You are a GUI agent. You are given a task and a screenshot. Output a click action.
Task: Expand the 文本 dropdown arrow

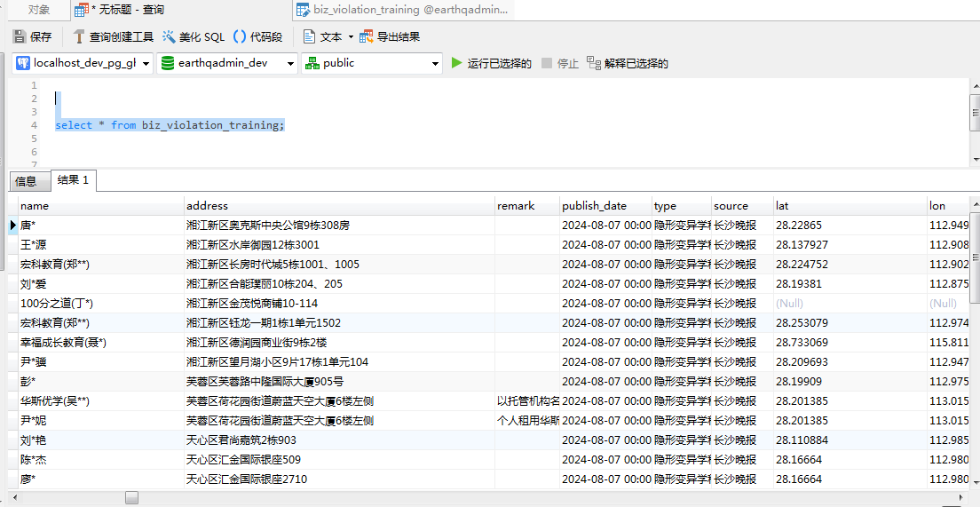[351, 37]
